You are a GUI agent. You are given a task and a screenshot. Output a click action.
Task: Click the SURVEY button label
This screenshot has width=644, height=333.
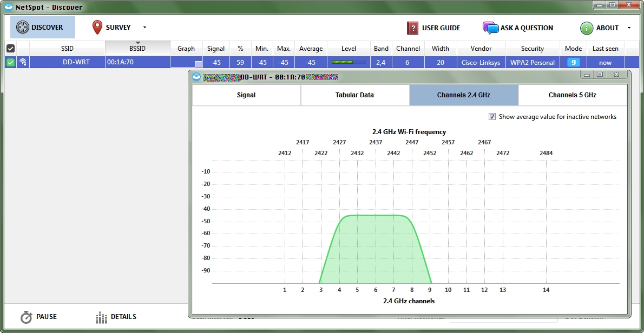tap(119, 28)
